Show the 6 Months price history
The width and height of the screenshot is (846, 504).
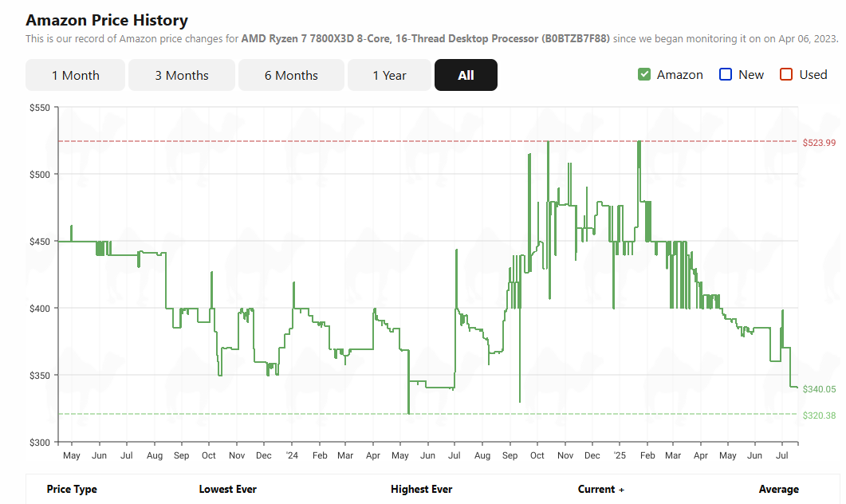(x=291, y=75)
